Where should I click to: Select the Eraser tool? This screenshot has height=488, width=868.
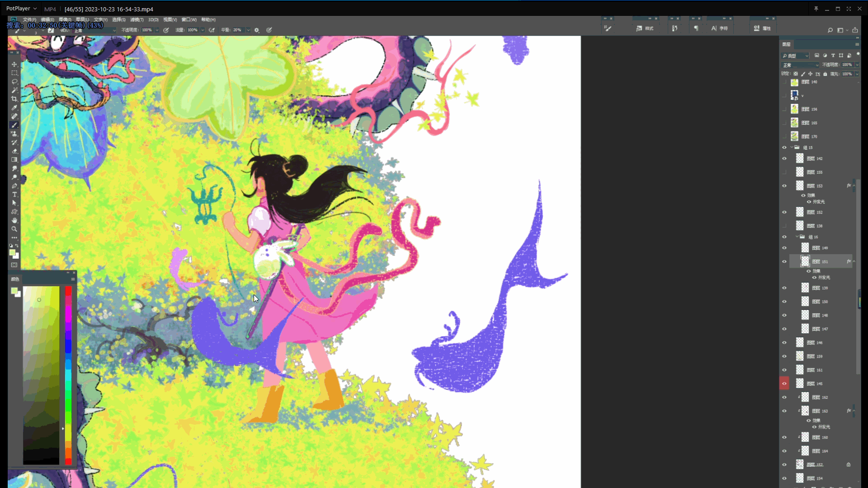pyautogui.click(x=14, y=151)
